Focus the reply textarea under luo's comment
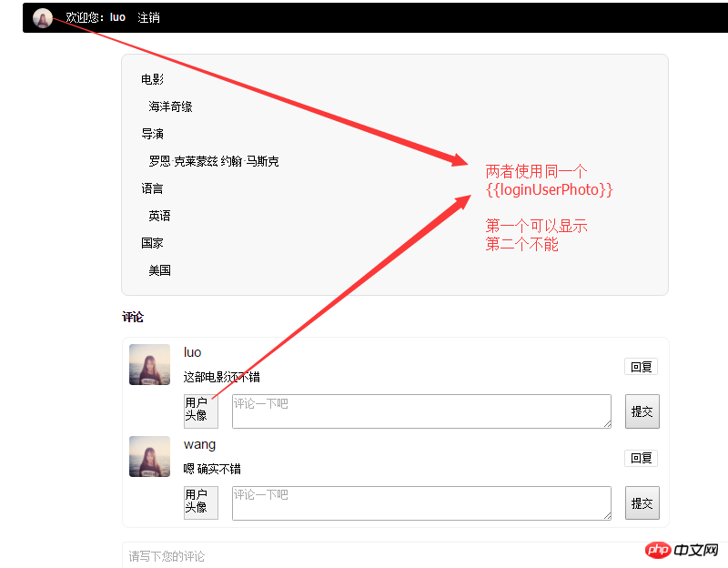This screenshot has width=728, height=568. 421,411
